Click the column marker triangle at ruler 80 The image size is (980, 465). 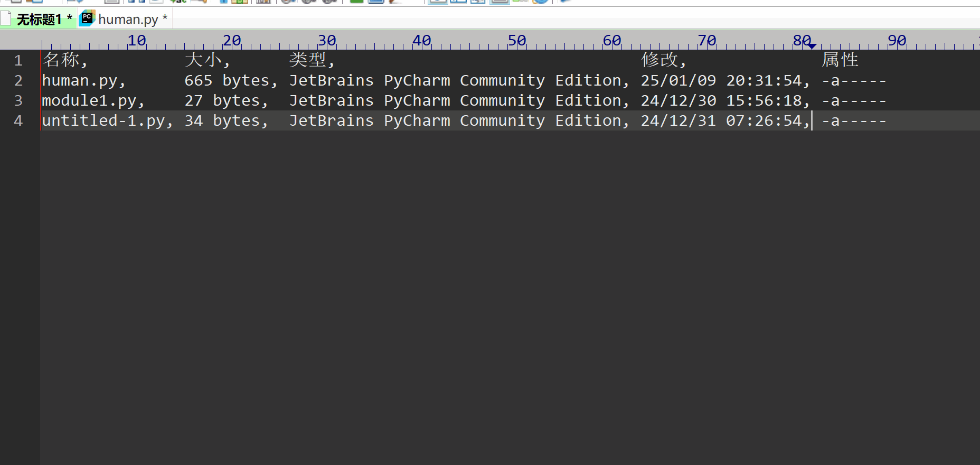[812, 46]
